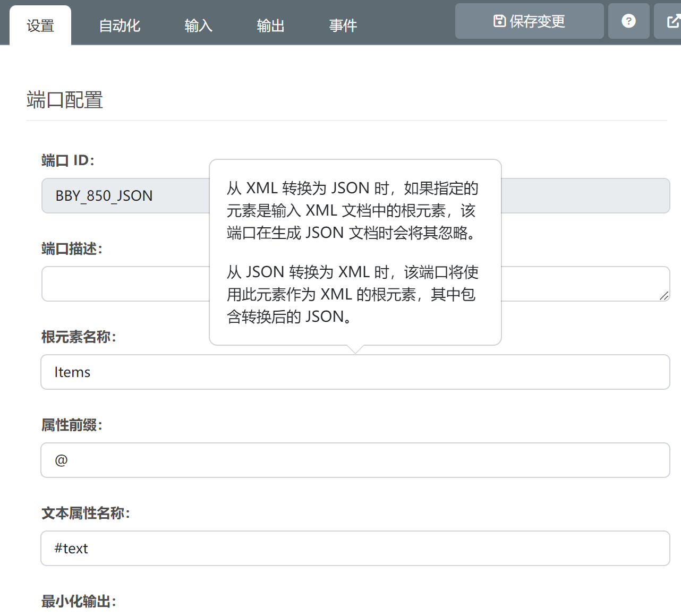Open the 事件 tab
This screenshot has height=616, width=681.
pos(343,25)
